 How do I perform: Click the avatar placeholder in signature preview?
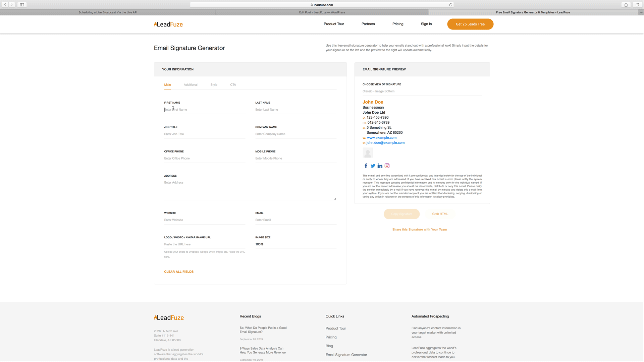point(368,153)
